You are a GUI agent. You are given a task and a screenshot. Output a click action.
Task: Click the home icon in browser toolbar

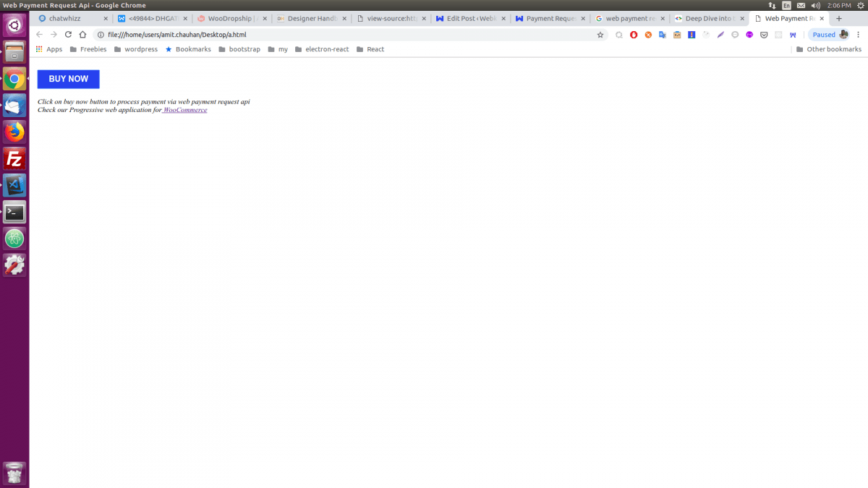pos(82,34)
